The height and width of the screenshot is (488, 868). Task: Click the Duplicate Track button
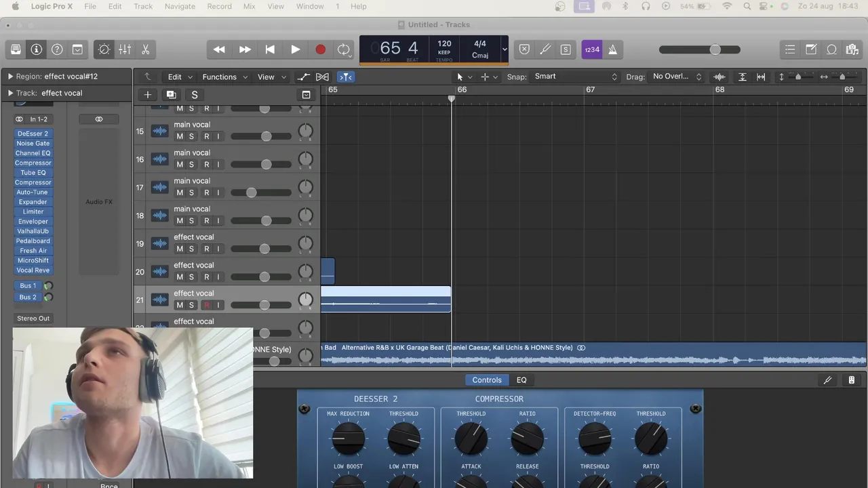[171, 95]
